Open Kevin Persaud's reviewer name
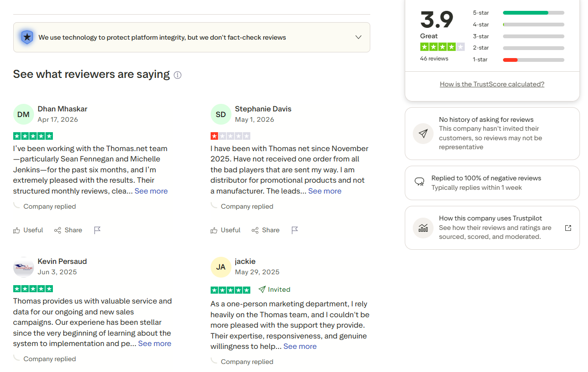Image resolution: width=588 pixels, height=372 pixels. 62,262
